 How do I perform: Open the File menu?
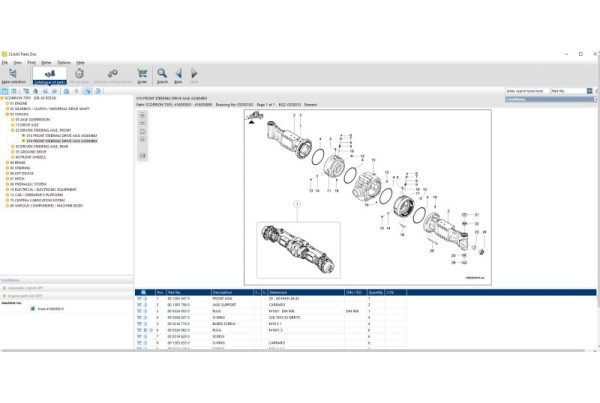tap(5, 62)
